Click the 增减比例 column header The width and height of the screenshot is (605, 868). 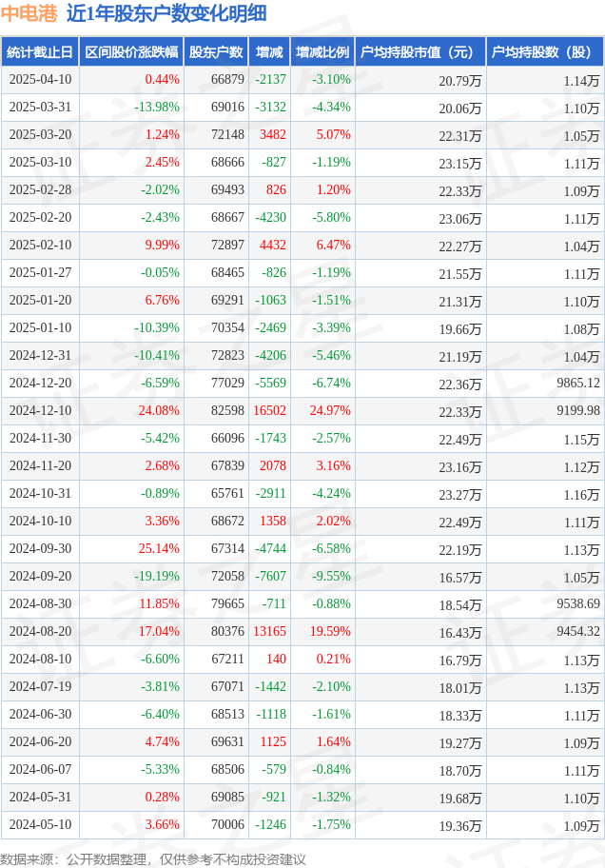click(322, 52)
